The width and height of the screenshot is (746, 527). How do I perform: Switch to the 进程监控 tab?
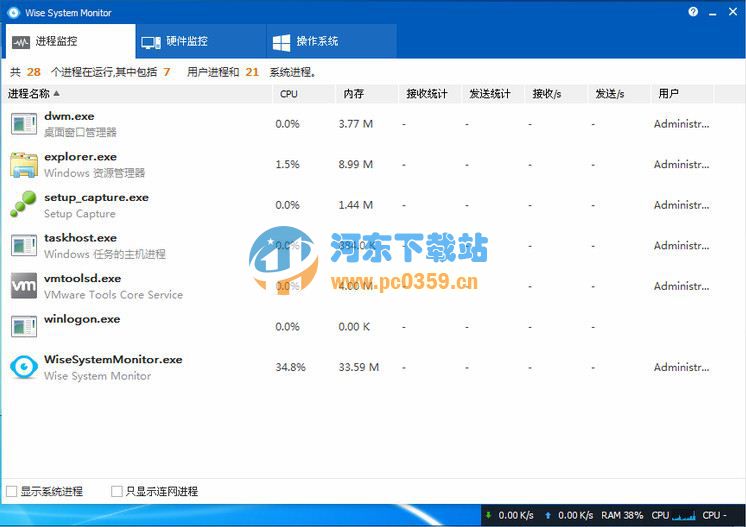(x=70, y=41)
